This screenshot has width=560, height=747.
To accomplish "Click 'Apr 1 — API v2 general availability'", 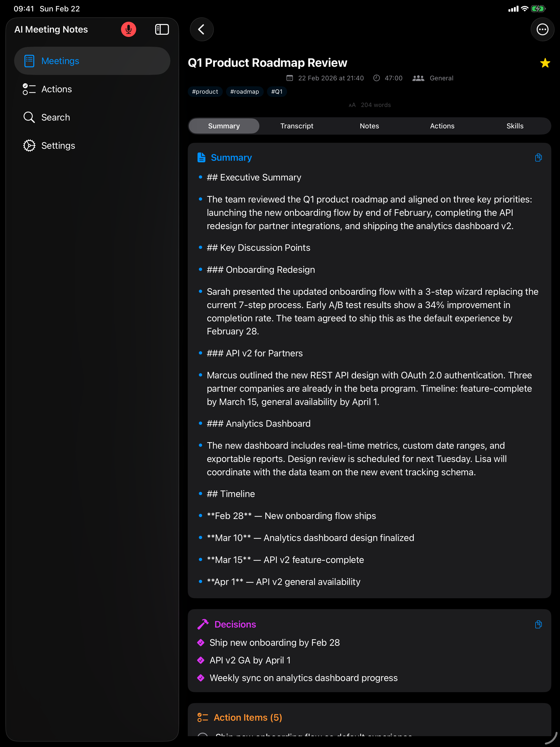I will tap(284, 581).
